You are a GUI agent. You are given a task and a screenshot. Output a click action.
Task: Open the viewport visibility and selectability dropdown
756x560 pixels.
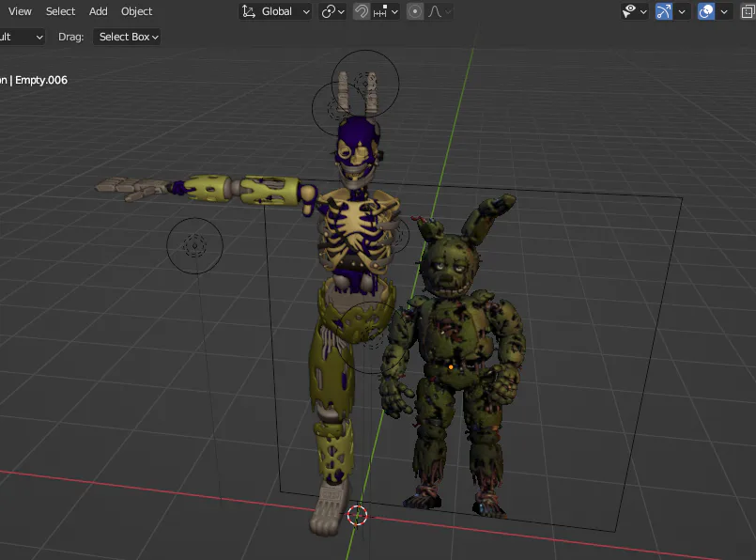[x=634, y=11]
